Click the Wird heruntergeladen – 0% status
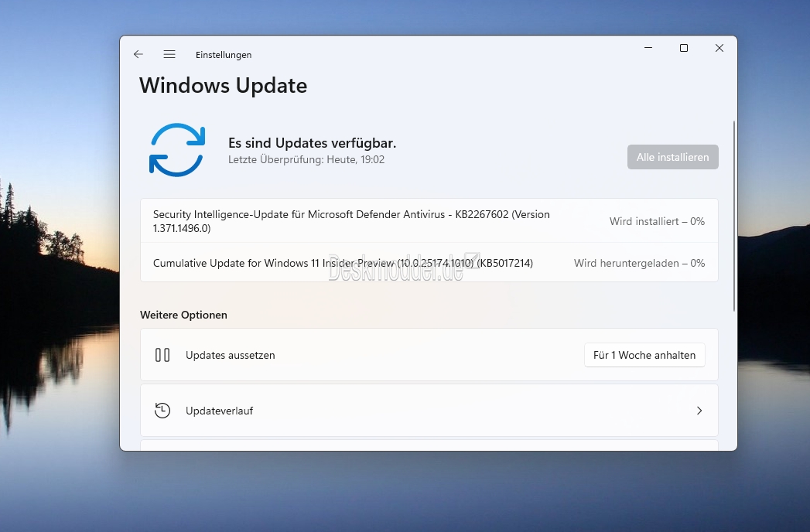Image resolution: width=810 pixels, height=532 pixels. tap(639, 263)
